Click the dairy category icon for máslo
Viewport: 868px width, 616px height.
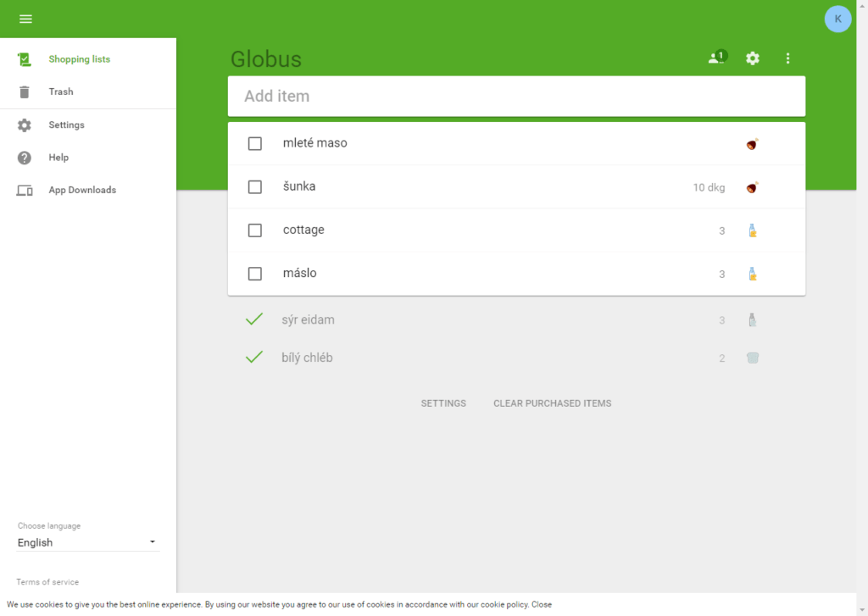point(753,274)
